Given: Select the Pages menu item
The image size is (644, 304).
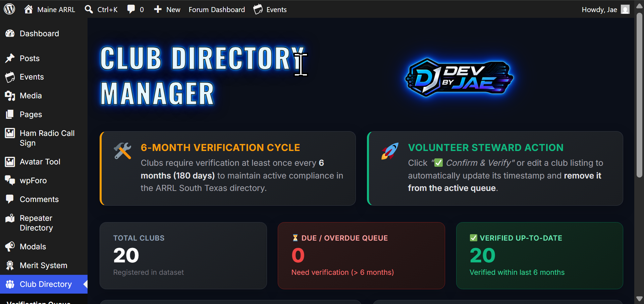Looking at the screenshot, I should tap(44, 114).
